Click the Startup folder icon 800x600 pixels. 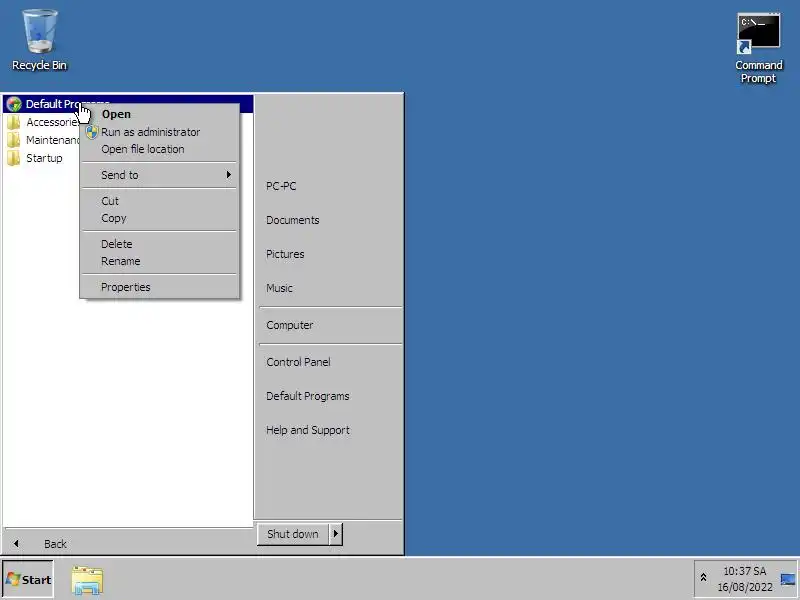pos(14,158)
